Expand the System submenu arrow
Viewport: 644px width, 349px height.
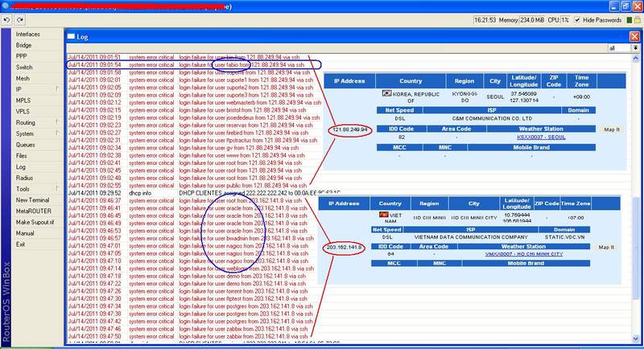(56, 133)
